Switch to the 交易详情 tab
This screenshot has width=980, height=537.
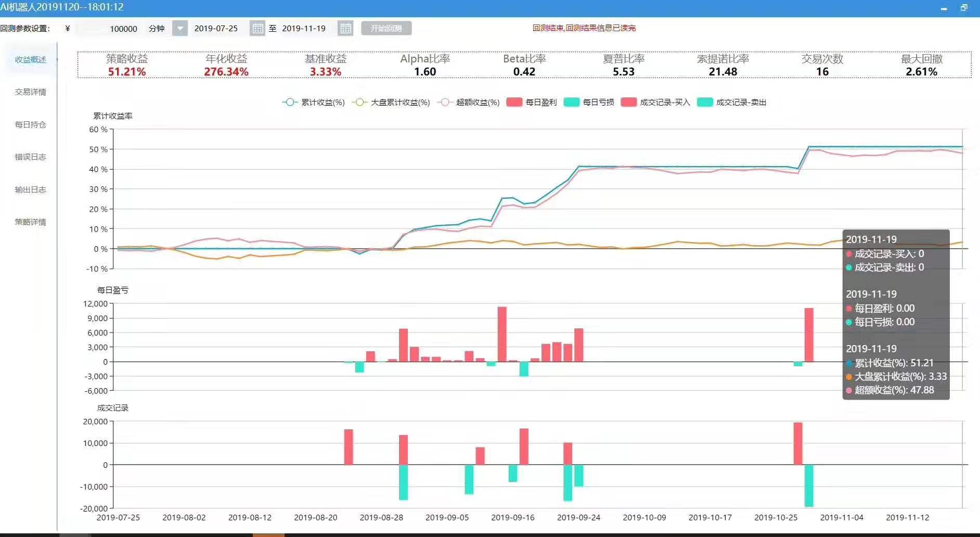[30, 92]
